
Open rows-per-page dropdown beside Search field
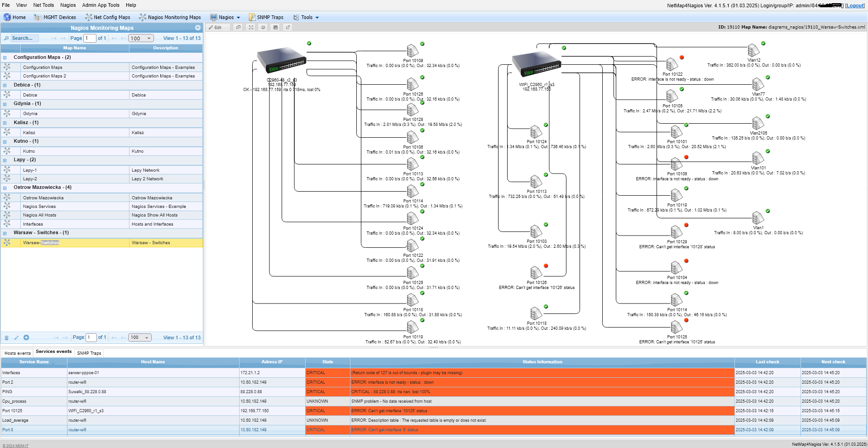click(141, 39)
